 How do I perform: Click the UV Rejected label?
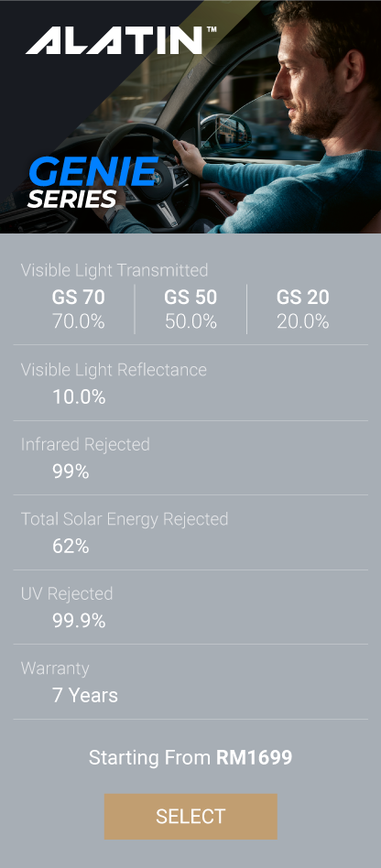click(67, 593)
